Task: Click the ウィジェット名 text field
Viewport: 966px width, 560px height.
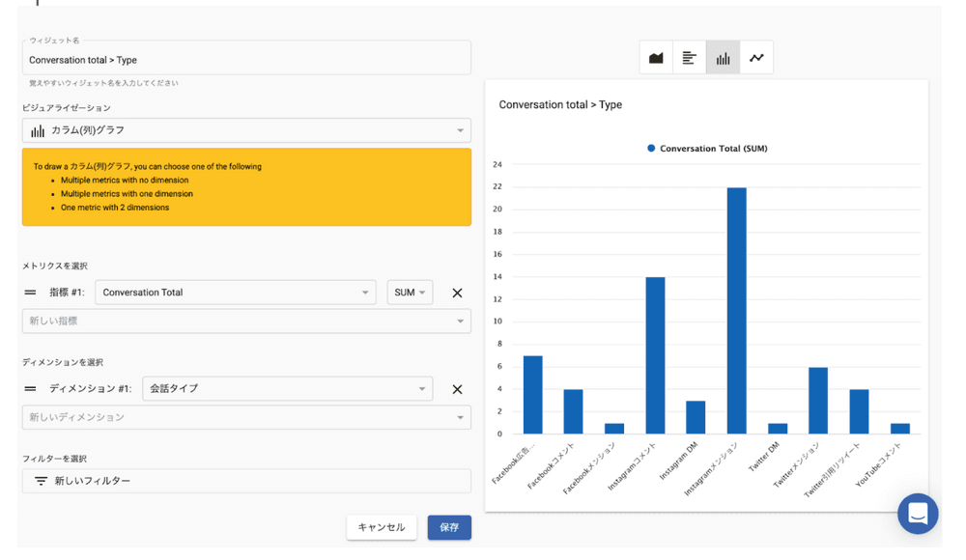Action: point(246,60)
